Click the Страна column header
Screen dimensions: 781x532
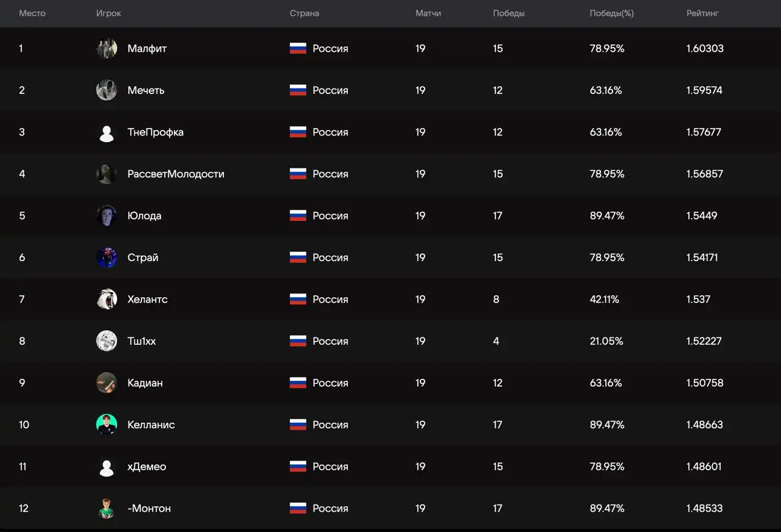[304, 13]
